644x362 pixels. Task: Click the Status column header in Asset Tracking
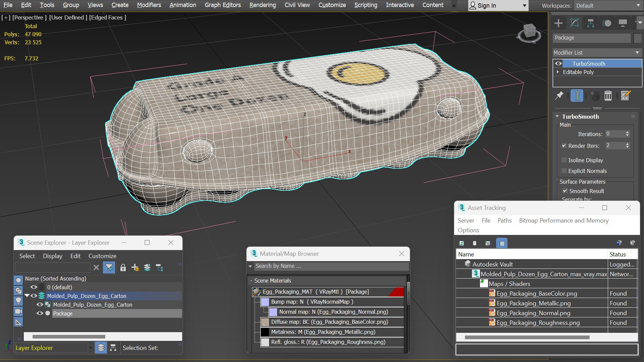[x=623, y=254]
